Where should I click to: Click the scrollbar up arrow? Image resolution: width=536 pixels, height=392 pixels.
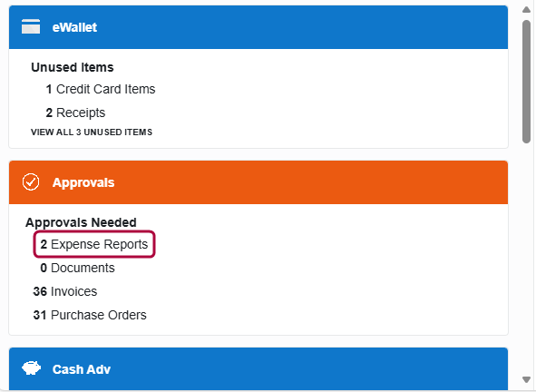tap(526, 10)
